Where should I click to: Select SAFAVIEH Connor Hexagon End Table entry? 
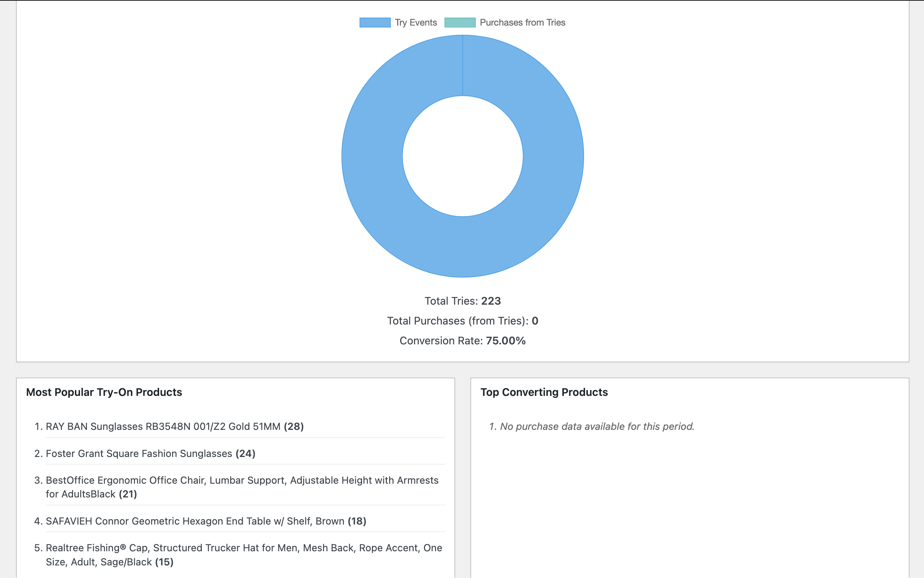tap(195, 521)
